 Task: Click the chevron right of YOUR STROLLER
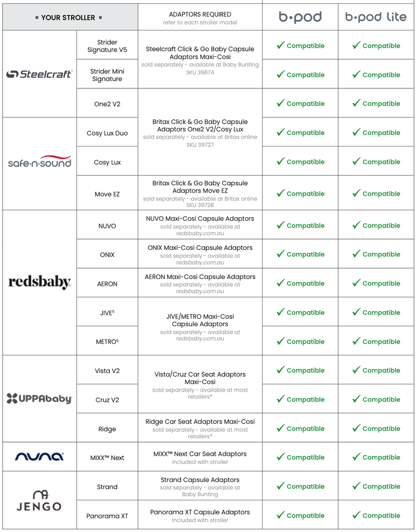(100, 18)
